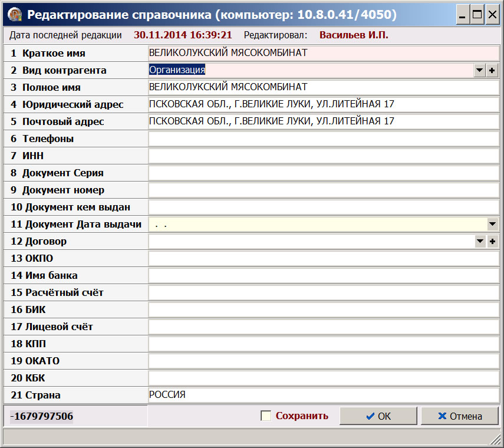Click plus icon beside Вид контрагента
The width and height of the screenshot is (504, 448).
493,71
